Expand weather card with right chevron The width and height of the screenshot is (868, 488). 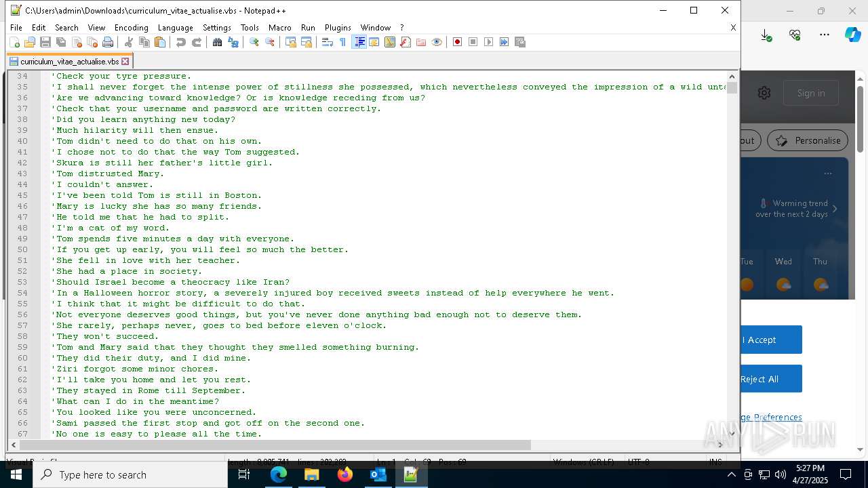point(835,209)
